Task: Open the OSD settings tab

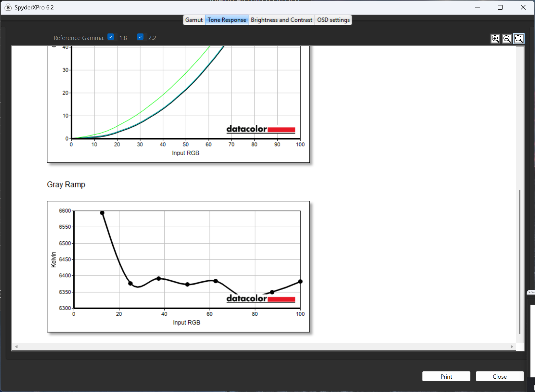Action: [333, 20]
